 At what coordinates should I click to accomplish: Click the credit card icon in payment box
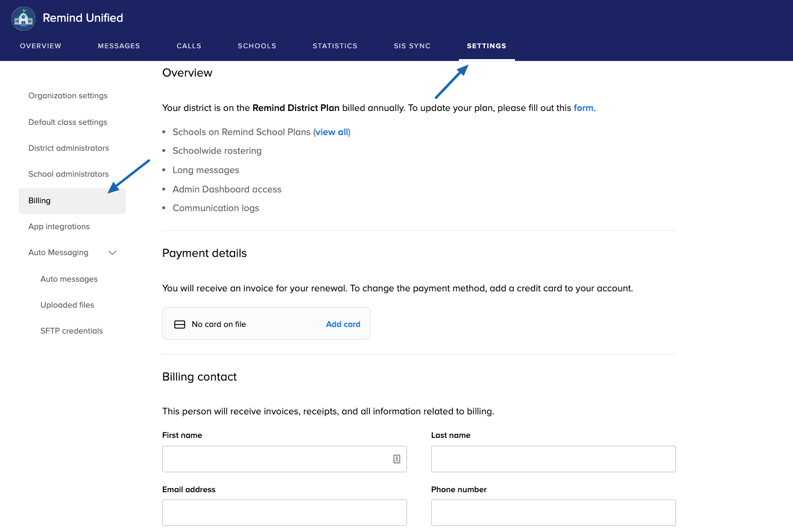tap(179, 325)
